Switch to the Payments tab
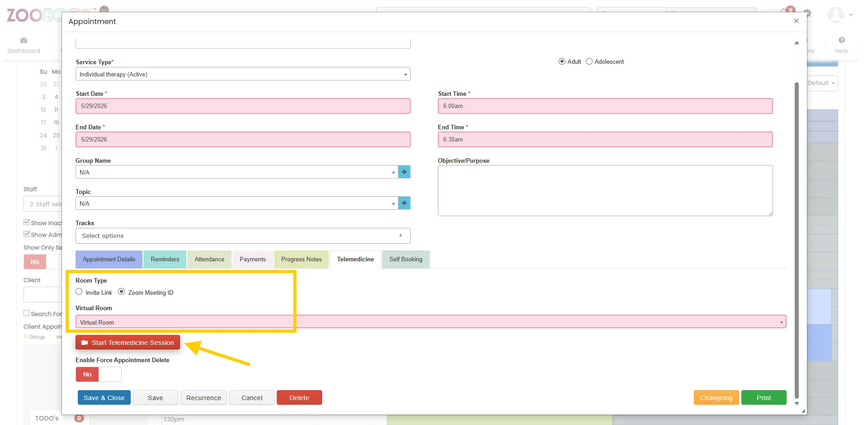 (x=253, y=260)
